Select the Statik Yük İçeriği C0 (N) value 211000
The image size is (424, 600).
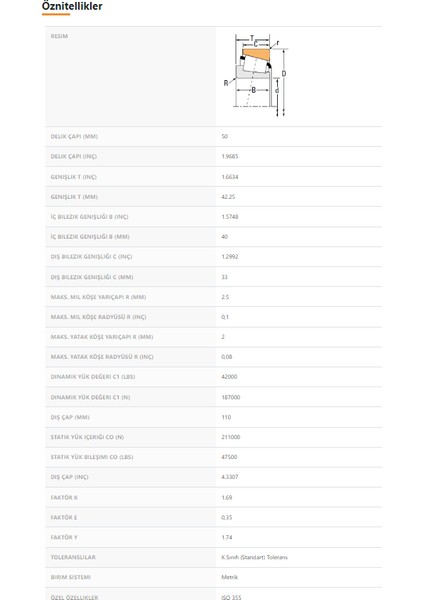(231, 437)
